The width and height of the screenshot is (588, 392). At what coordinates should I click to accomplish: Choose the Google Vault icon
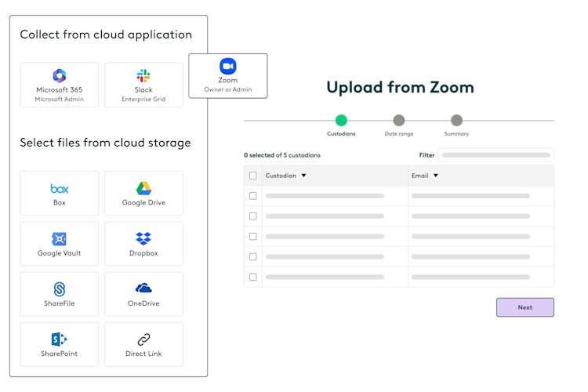click(60, 239)
